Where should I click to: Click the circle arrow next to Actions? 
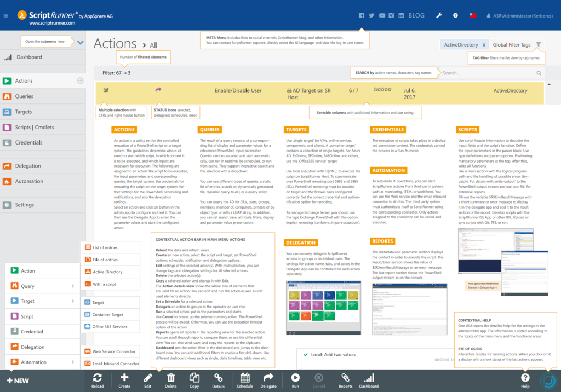pyautogui.click(x=80, y=81)
